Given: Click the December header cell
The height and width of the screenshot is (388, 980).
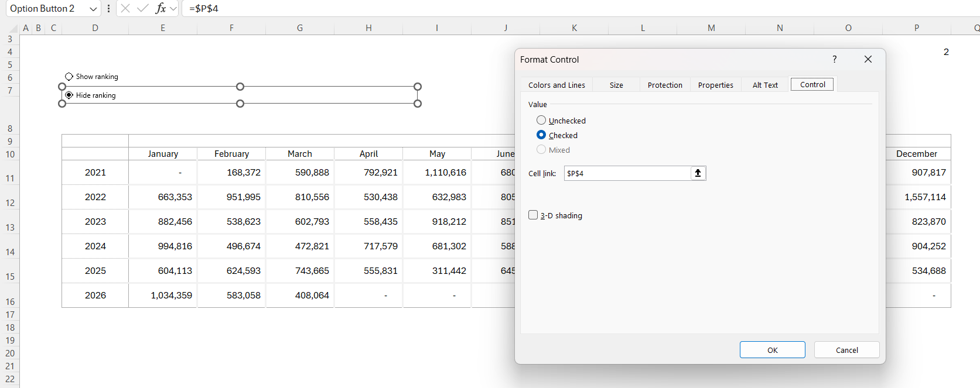Looking at the screenshot, I should (x=917, y=153).
